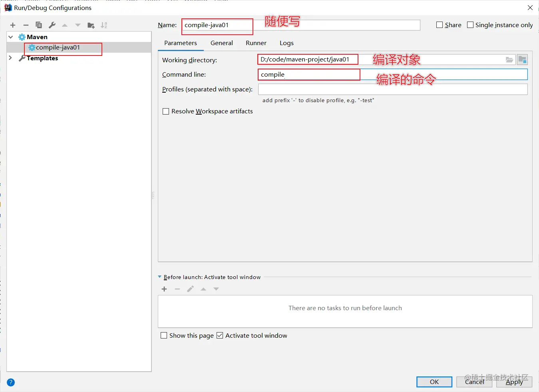Check Resolve Workspace artifacts
The image size is (539, 392).
click(166, 111)
